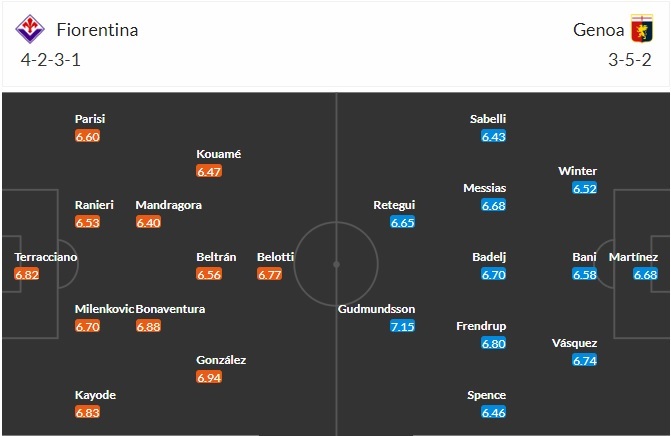Viewport: 671px width, 436px height.
Task: Open Belotti's player details
Action: coord(275,257)
